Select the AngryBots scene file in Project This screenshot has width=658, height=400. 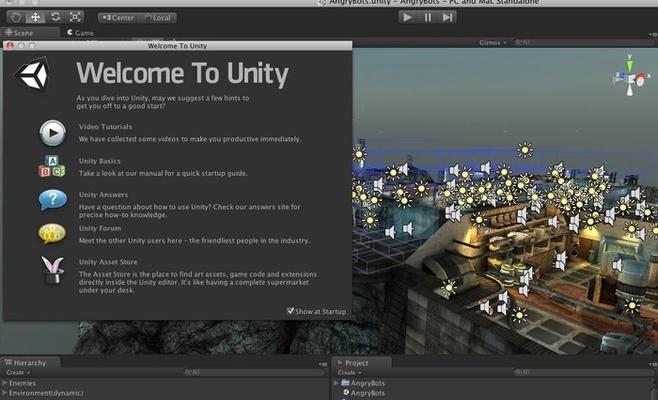[363, 393]
